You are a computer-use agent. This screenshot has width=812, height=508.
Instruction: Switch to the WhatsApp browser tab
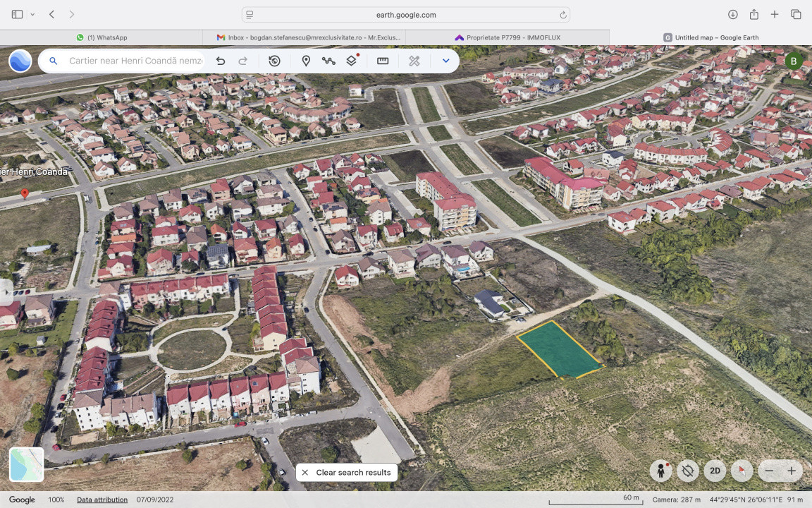[101, 37]
